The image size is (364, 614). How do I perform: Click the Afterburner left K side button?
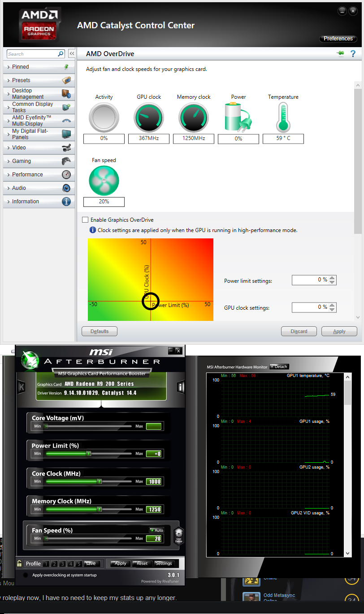[x=21, y=387]
